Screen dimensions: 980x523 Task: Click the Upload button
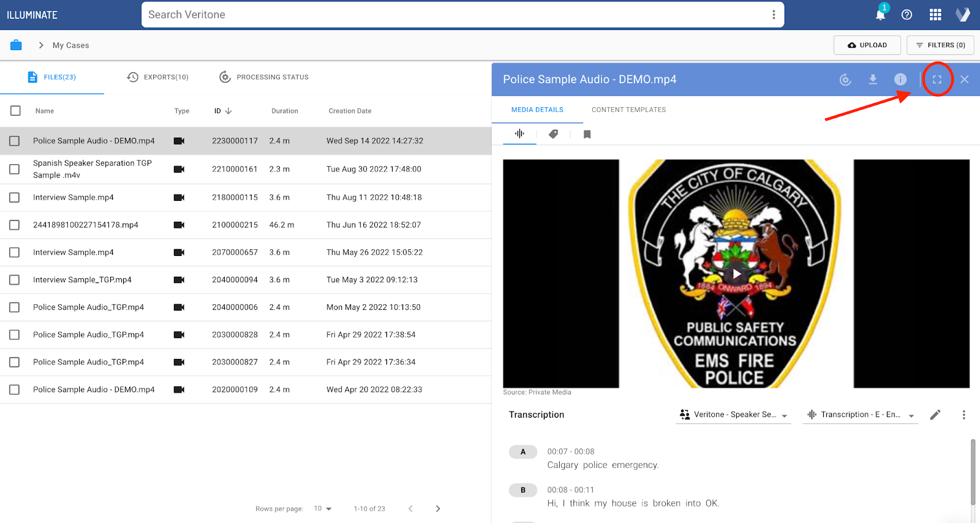pyautogui.click(x=867, y=45)
